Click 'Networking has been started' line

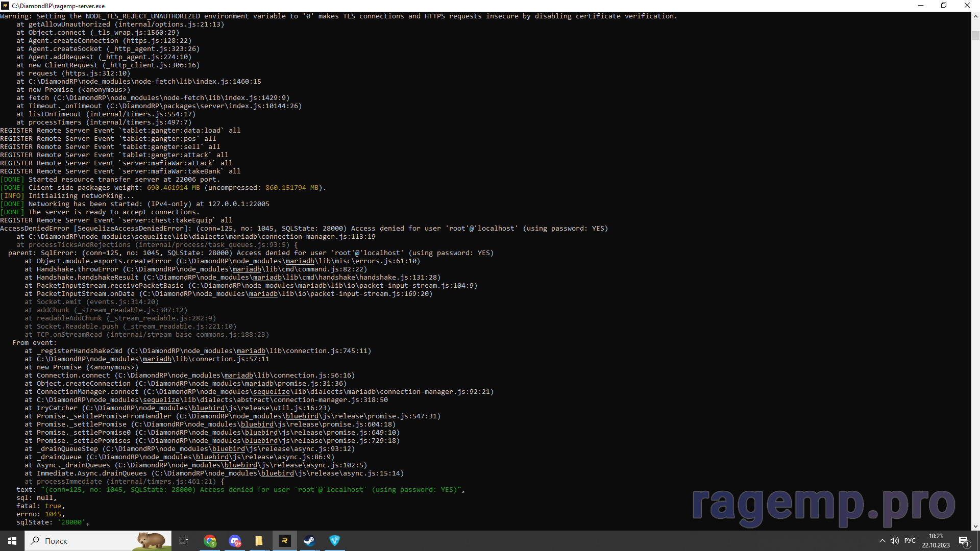point(149,204)
